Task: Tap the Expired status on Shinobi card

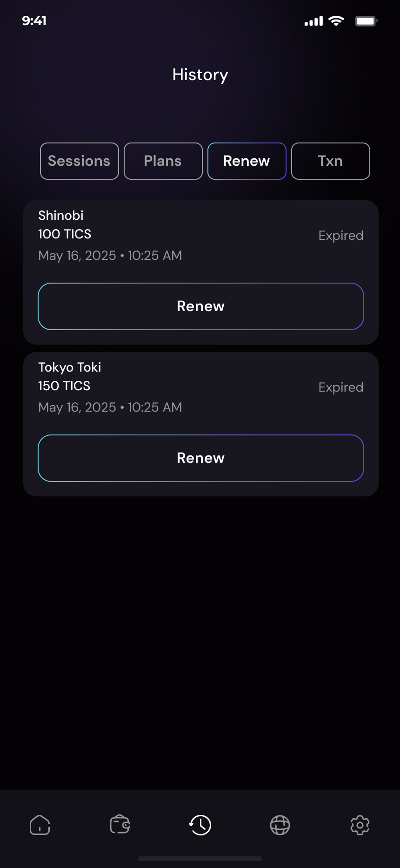Action: (x=340, y=236)
